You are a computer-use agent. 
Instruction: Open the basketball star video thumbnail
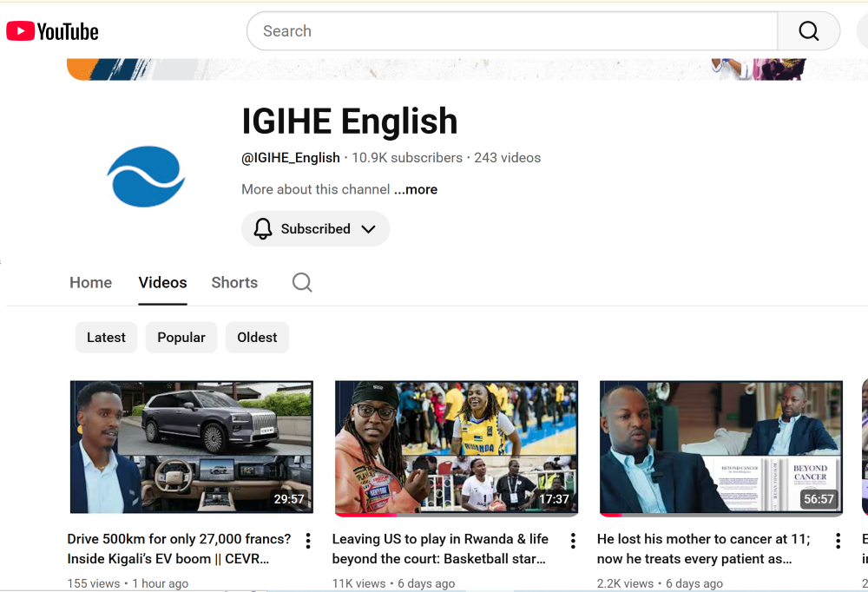(x=457, y=447)
